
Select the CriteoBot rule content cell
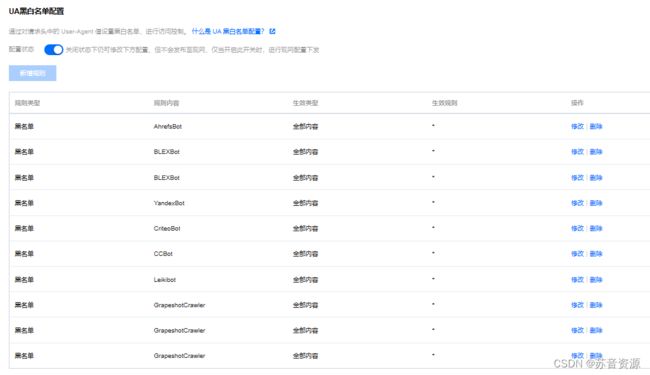point(167,228)
